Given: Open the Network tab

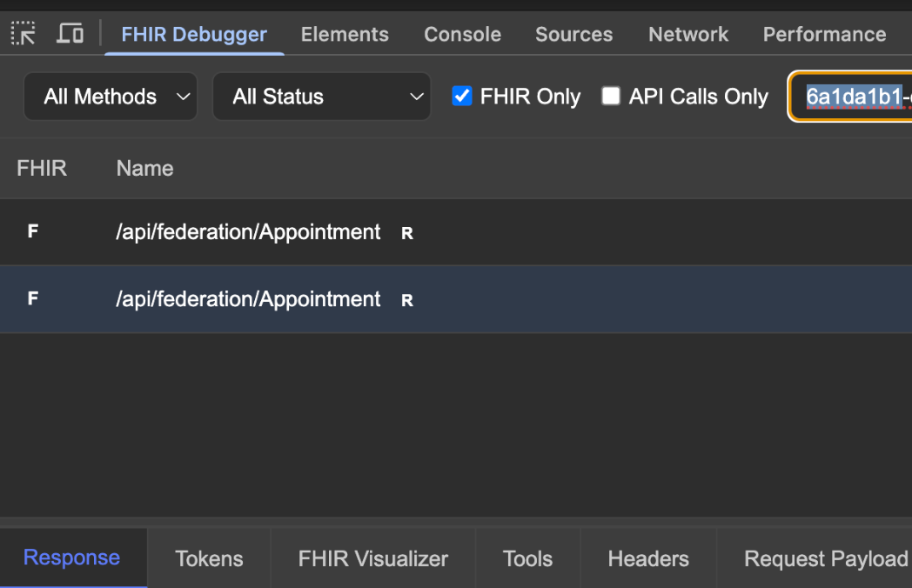Looking at the screenshot, I should coord(687,34).
